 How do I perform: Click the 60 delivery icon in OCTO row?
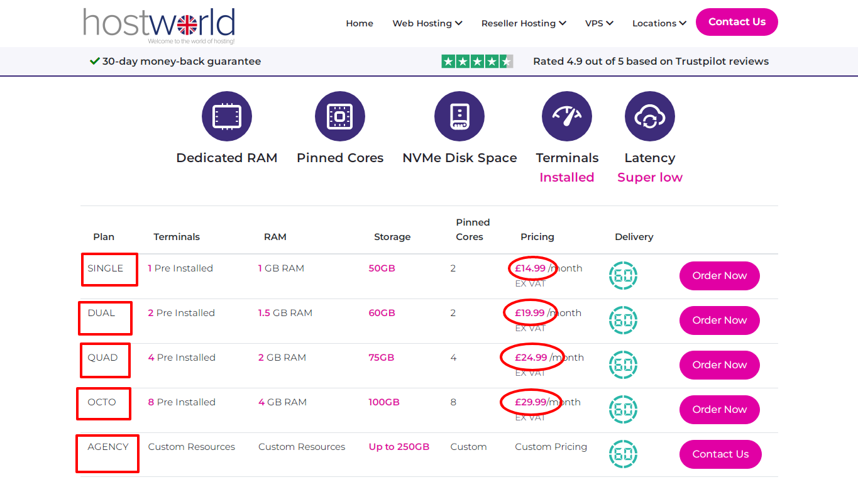point(623,410)
